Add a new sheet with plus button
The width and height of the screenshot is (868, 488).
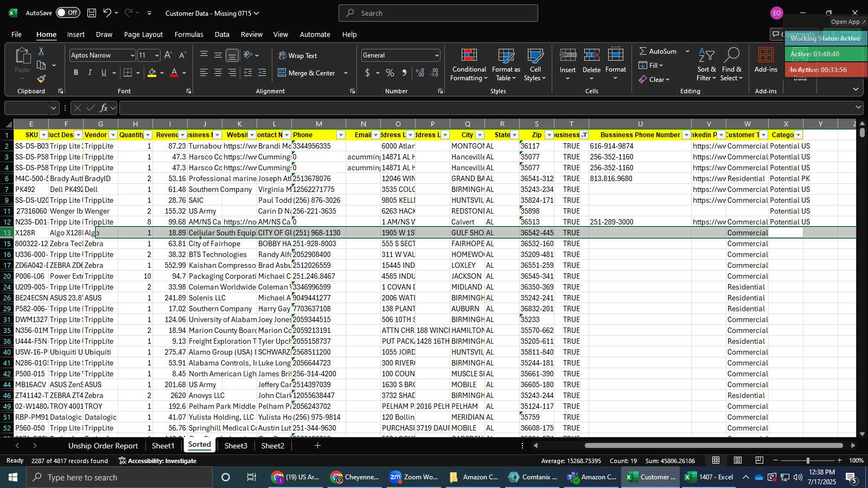coord(317,446)
